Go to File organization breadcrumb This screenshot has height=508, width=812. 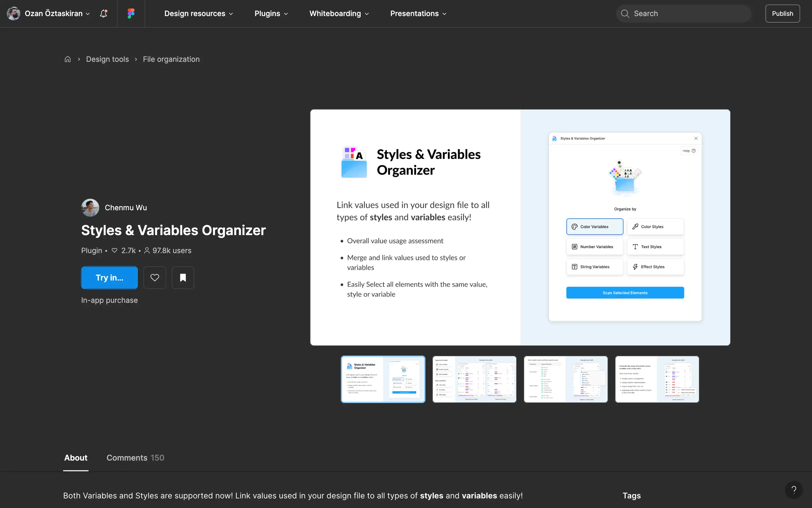coord(171,59)
